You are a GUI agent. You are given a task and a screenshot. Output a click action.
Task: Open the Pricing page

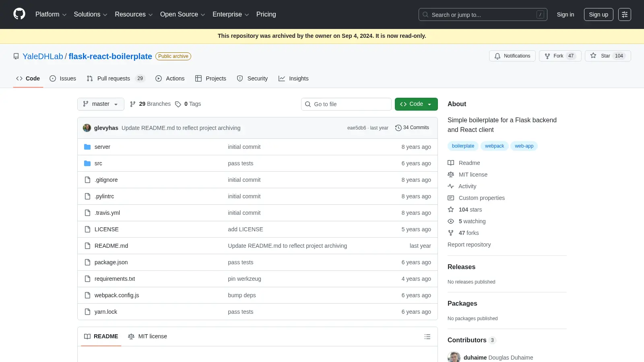pyautogui.click(x=266, y=14)
